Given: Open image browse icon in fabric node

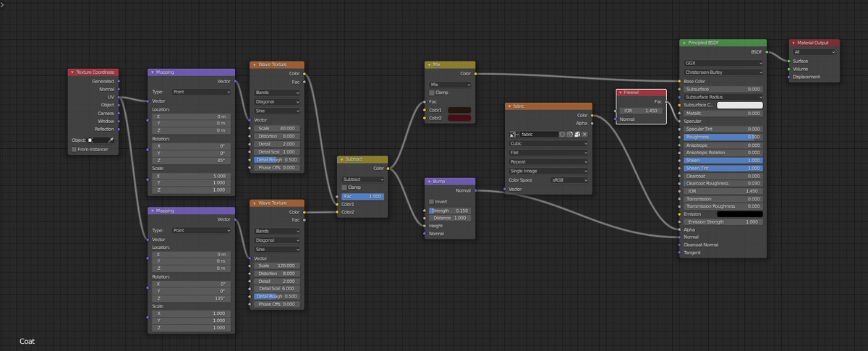Looking at the screenshot, I should tap(514, 135).
